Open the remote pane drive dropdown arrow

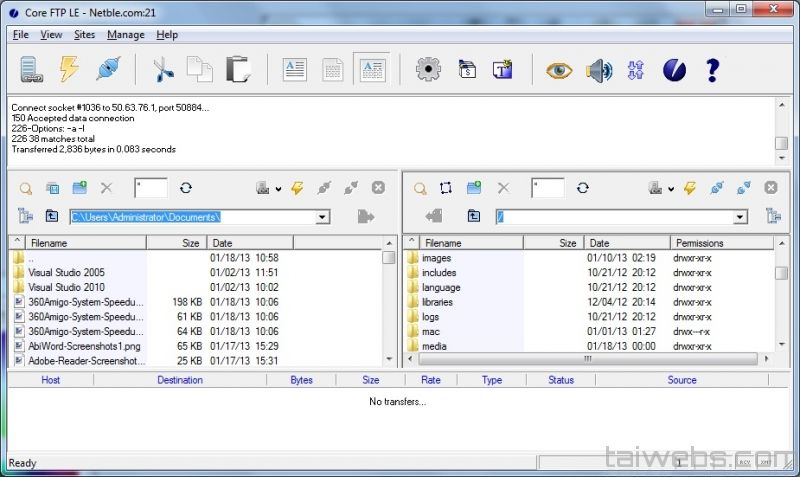[671, 188]
